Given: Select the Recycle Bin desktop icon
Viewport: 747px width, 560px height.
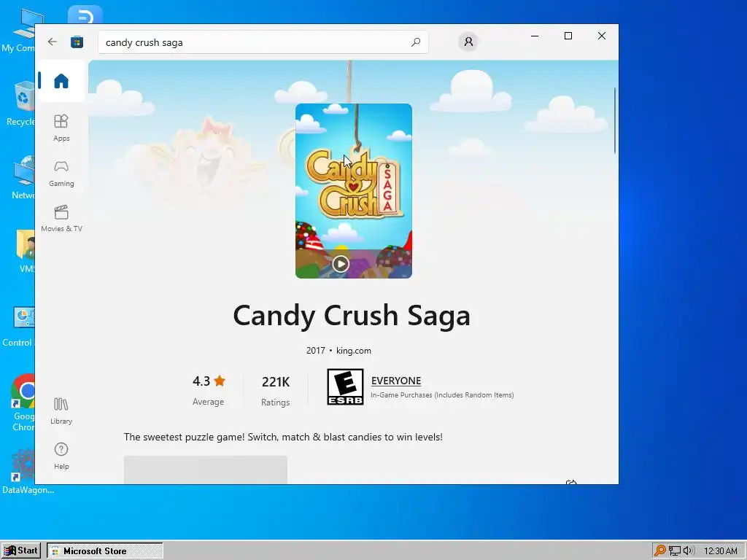Looking at the screenshot, I should [22, 104].
